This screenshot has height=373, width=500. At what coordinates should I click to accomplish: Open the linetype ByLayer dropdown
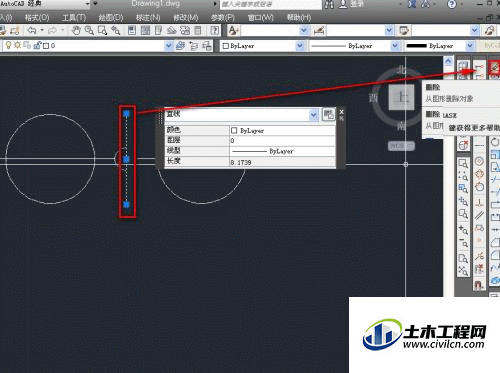click(395, 46)
